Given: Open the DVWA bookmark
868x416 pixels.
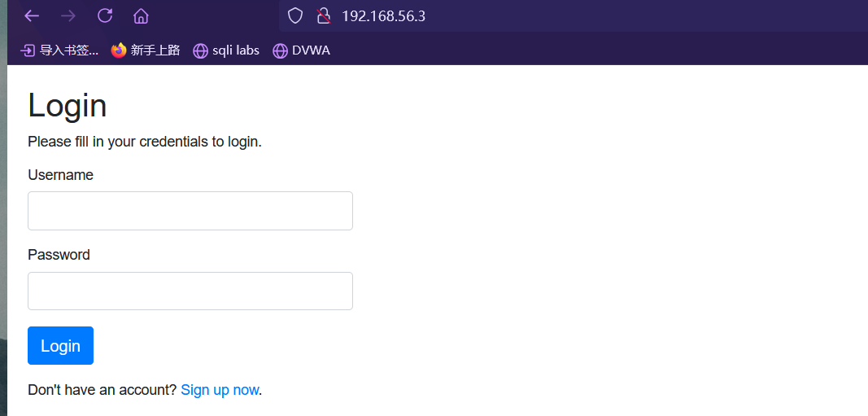Looking at the screenshot, I should 302,50.
